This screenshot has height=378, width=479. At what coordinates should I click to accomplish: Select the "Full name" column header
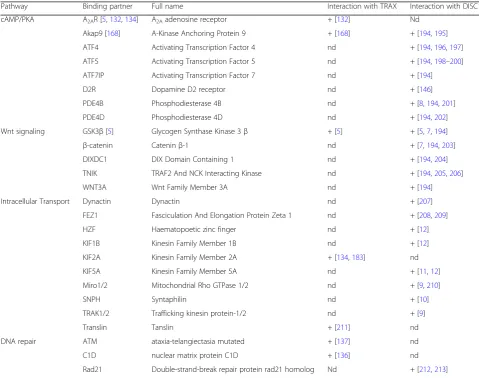(167, 6)
